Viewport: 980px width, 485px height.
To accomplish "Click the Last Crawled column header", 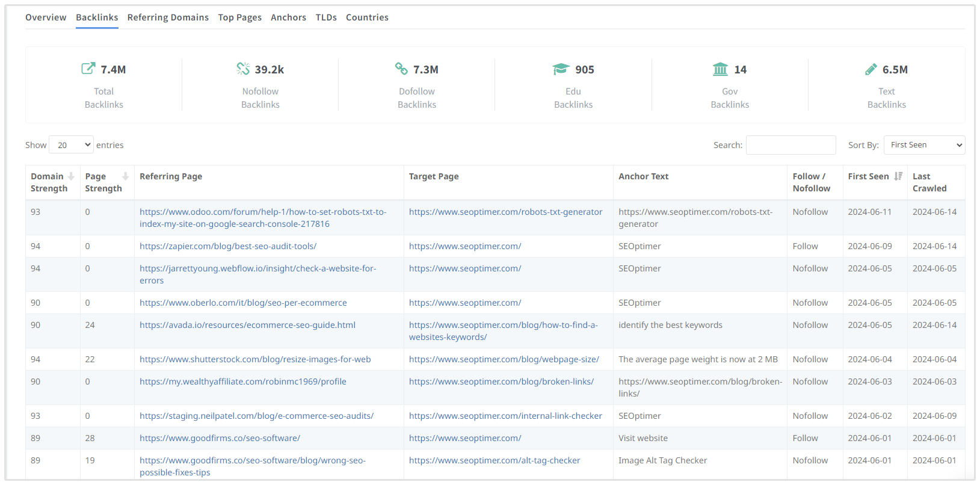I will [x=929, y=182].
